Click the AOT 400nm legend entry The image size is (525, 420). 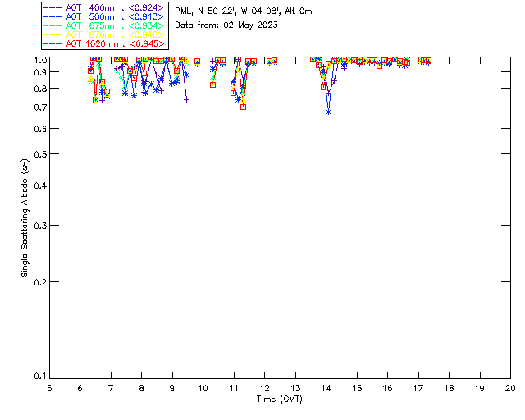click(x=104, y=7)
